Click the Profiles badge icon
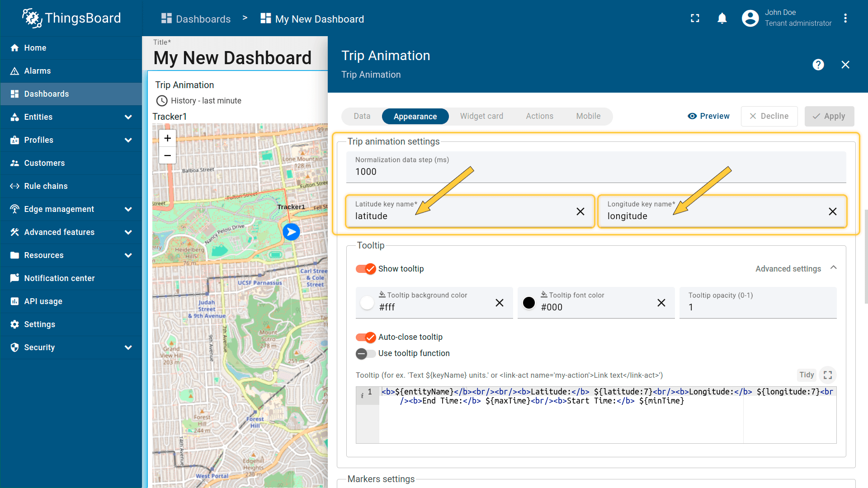 (14, 140)
